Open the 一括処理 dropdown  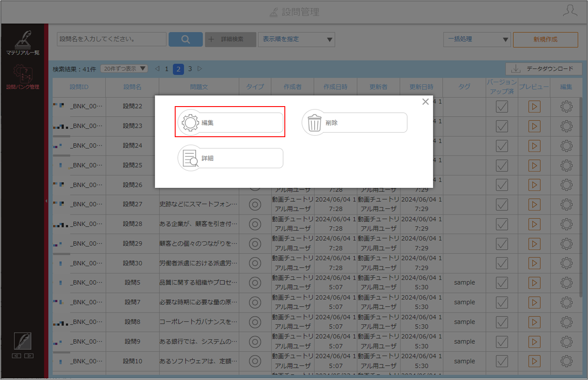pos(477,39)
